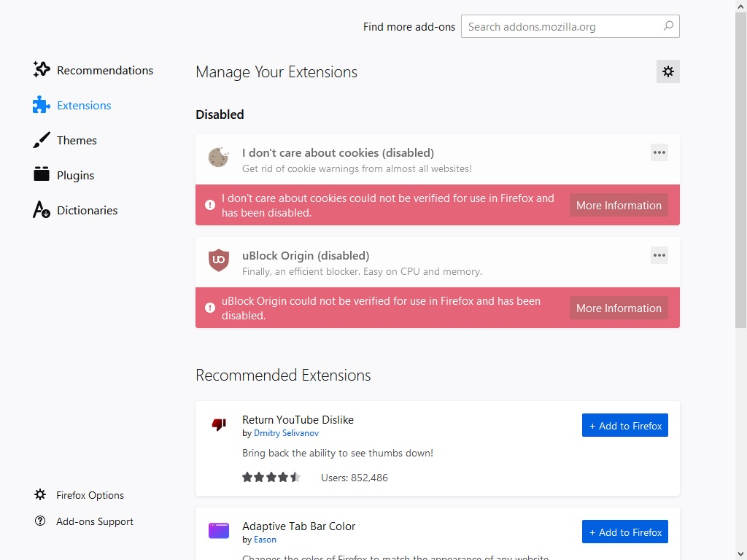
Task: Click the scrollbar up arrow
Action: tap(741, 6)
